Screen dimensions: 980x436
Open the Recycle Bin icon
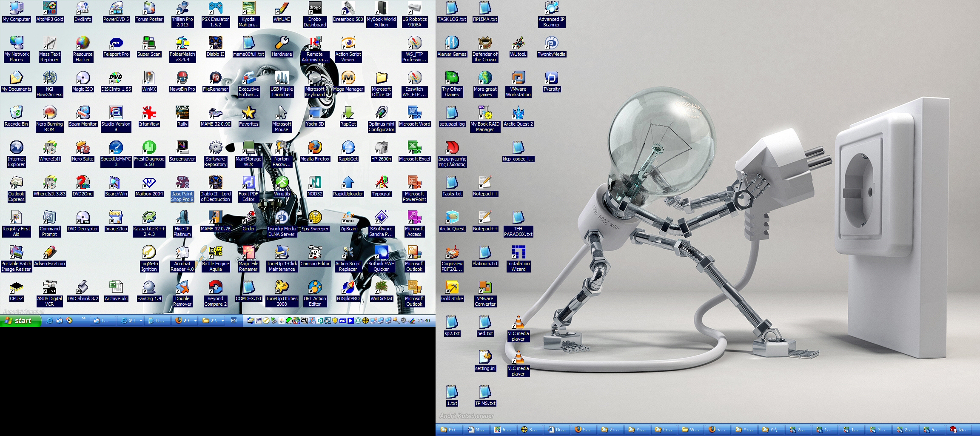tap(16, 117)
